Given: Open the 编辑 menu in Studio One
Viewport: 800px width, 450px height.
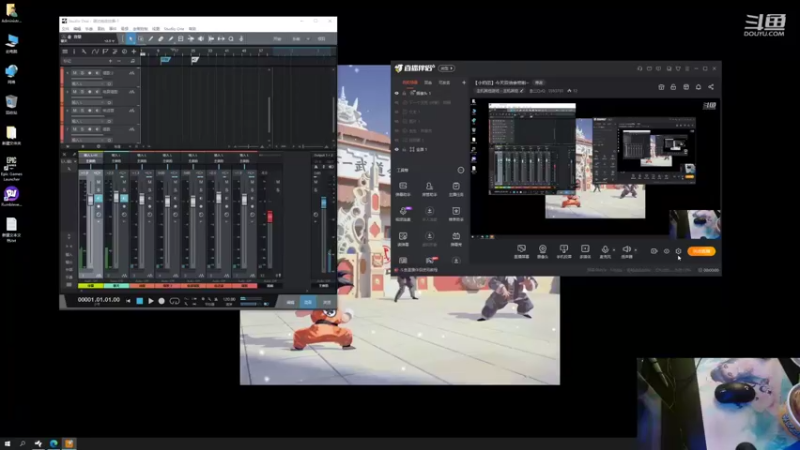Looking at the screenshot, I should (77, 29).
